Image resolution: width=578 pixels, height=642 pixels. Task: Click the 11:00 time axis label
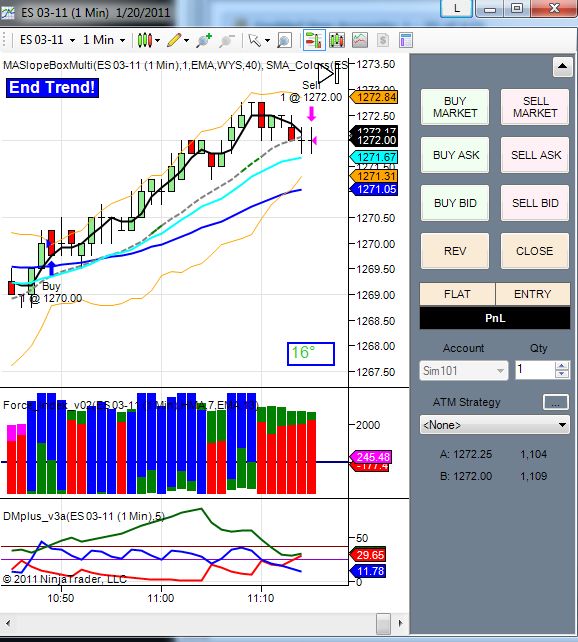[x=161, y=598]
